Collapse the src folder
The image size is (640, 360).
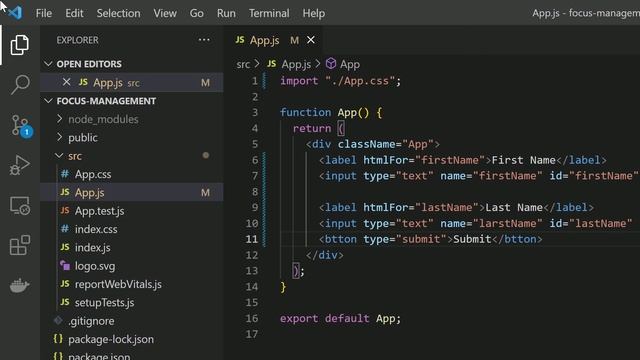click(60, 156)
